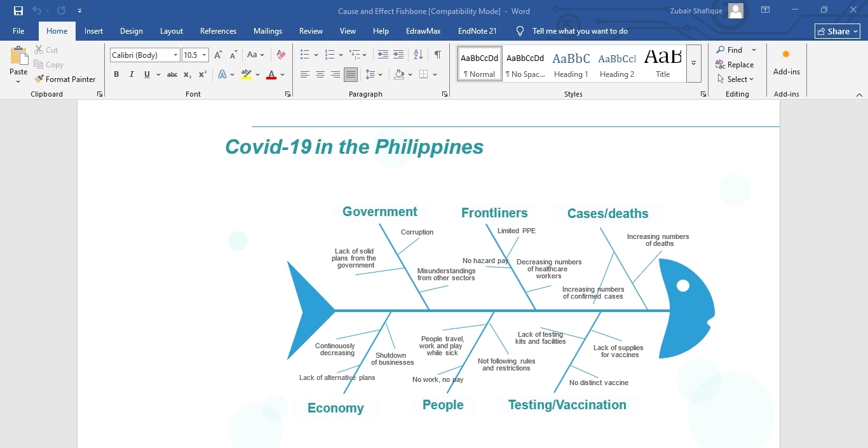Screen dimensions: 868x448
Task: Click the Save icon in quick access toolbar
Action: point(18,11)
